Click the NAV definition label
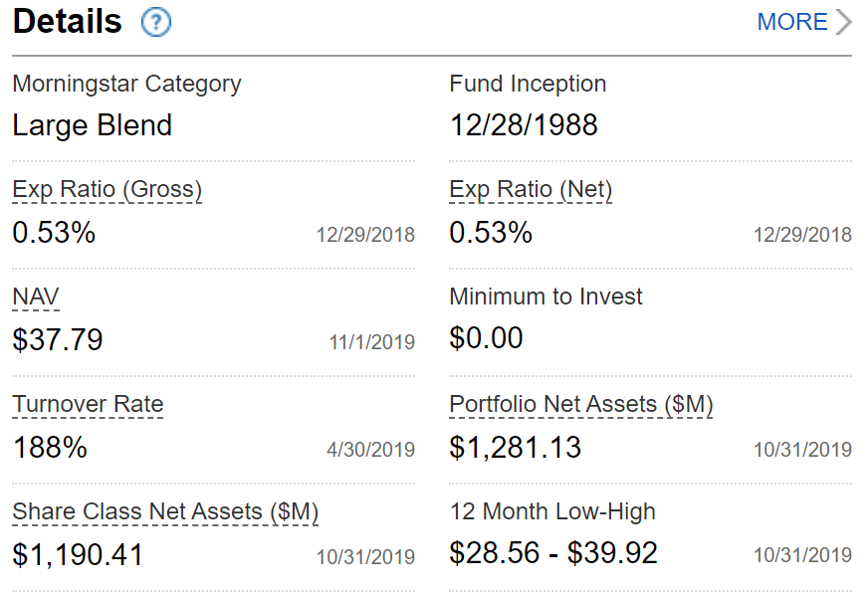868x595 pixels. (x=36, y=297)
